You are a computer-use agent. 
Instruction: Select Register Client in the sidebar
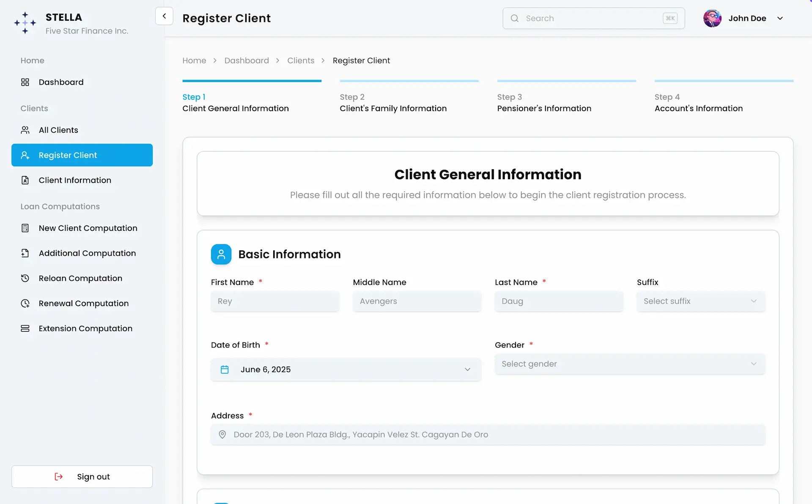(82, 155)
